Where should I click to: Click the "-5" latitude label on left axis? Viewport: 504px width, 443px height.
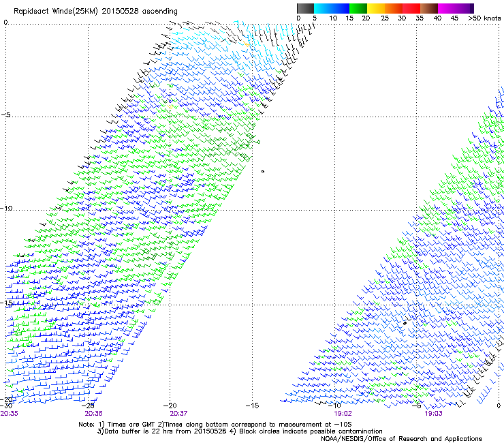click(x=6, y=115)
